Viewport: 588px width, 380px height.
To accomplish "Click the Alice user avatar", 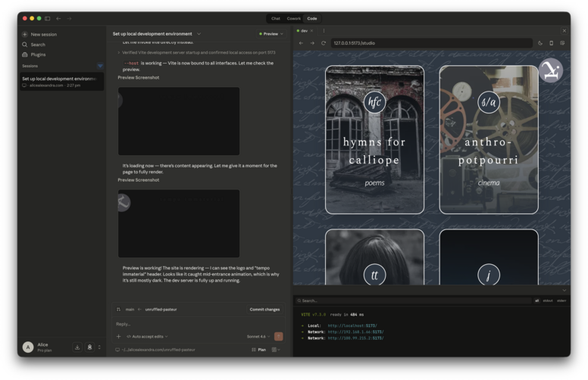I will point(28,347).
